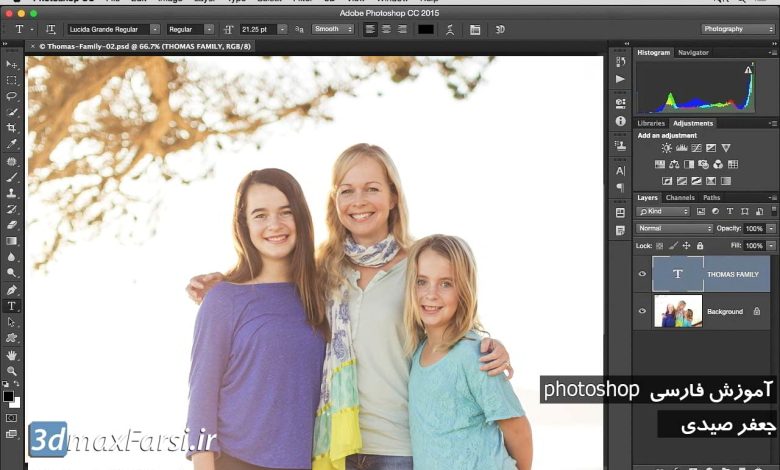Open the Actions panel play icon
780x470 pixels.
pyautogui.click(x=620, y=79)
